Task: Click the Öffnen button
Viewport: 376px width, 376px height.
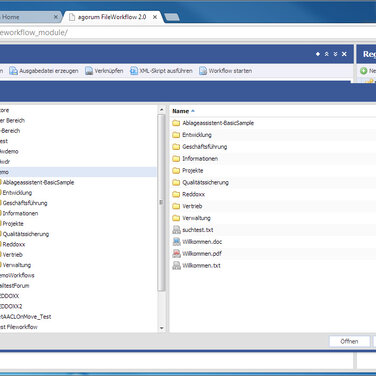Action: click(349, 341)
